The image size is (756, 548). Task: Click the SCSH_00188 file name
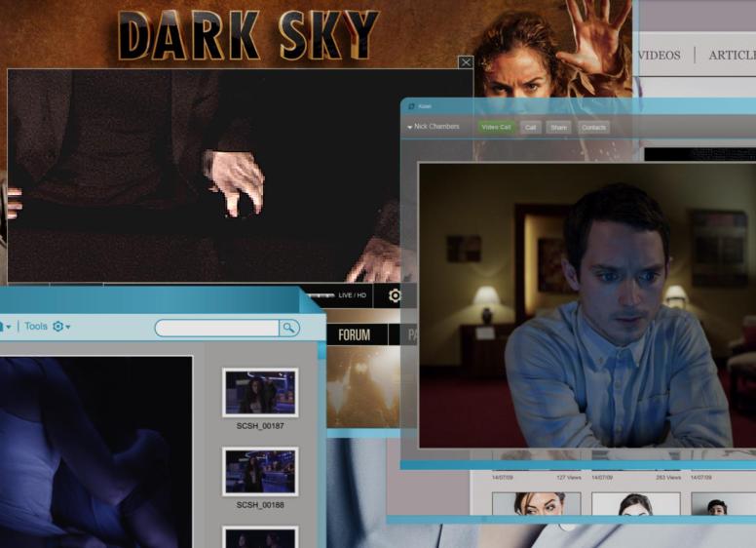click(260, 505)
